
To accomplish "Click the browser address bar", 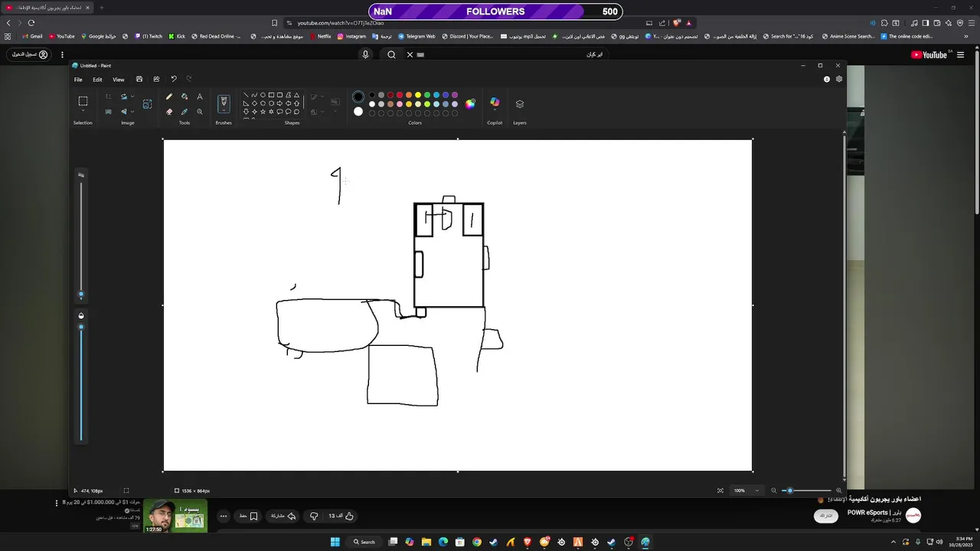I will click(467, 23).
